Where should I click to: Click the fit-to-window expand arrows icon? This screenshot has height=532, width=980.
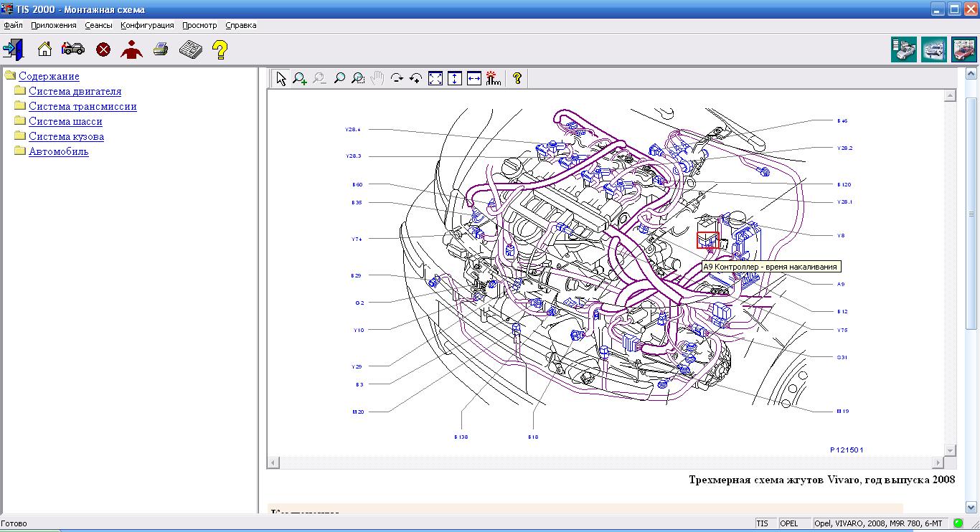pyautogui.click(x=435, y=79)
